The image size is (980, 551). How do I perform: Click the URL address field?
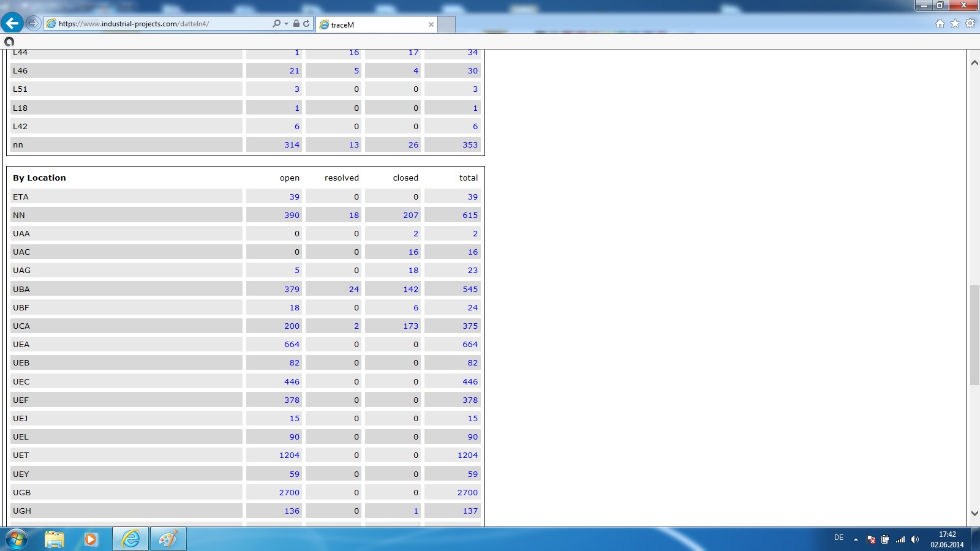click(x=159, y=24)
